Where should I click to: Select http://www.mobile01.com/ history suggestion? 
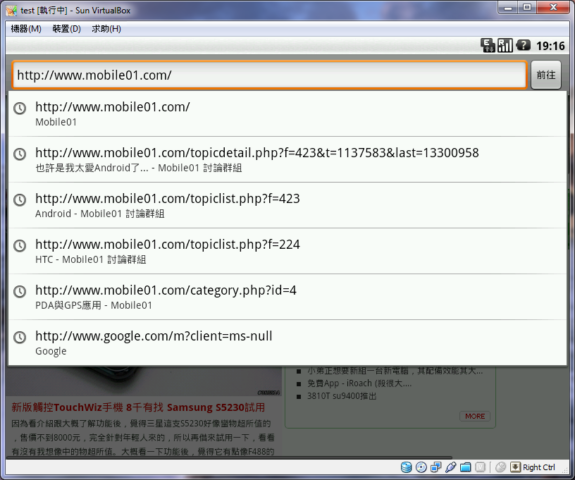click(x=288, y=114)
